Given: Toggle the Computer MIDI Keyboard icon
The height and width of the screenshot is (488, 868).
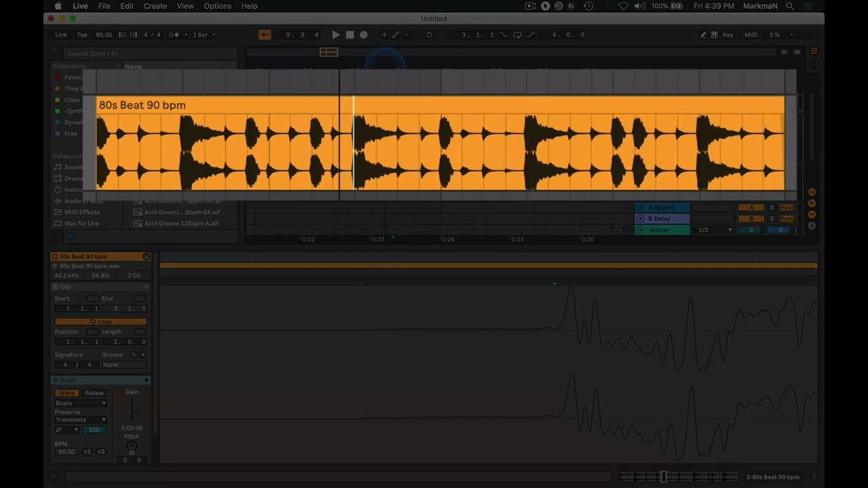Looking at the screenshot, I should pyautogui.click(x=714, y=35).
